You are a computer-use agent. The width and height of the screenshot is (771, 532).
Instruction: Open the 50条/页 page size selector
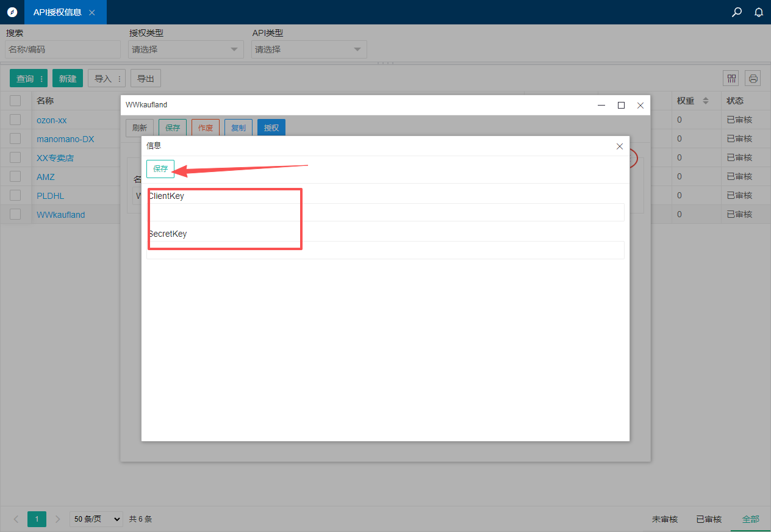(96, 519)
